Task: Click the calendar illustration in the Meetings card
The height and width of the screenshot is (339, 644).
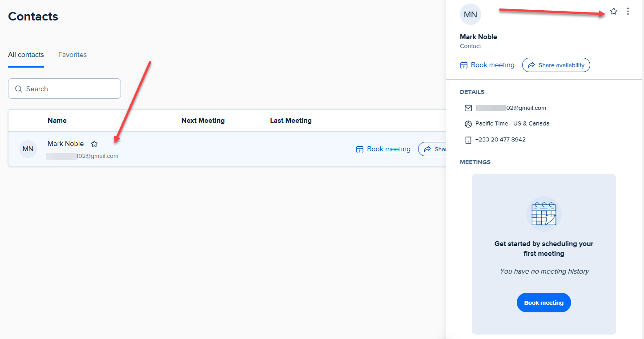Action: (x=543, y=214)
